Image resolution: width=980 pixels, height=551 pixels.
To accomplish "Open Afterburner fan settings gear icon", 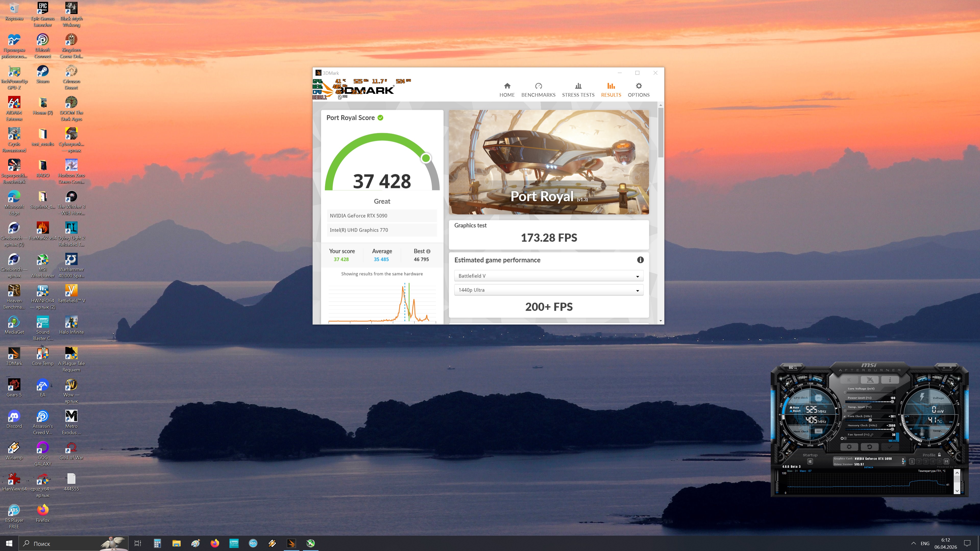I will point(842,439).
